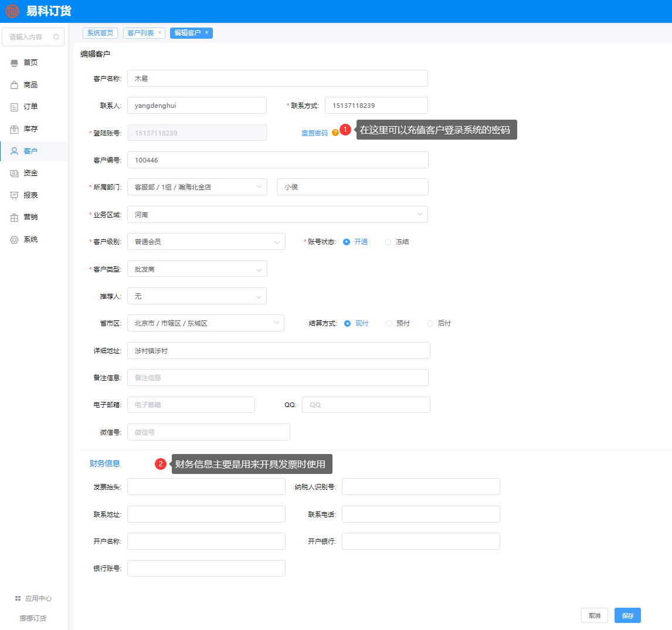The height and width of the screenshot is (630, 672).
Task: Expand the 客户级别 dropdown showing 普通会员
Action: pyautogui.click(x=206, y=242)
